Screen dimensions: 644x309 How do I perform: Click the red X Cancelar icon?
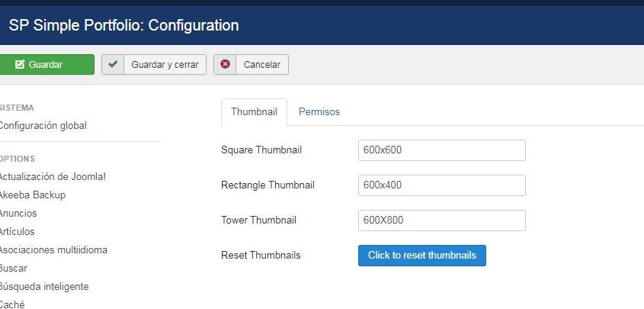225,65
